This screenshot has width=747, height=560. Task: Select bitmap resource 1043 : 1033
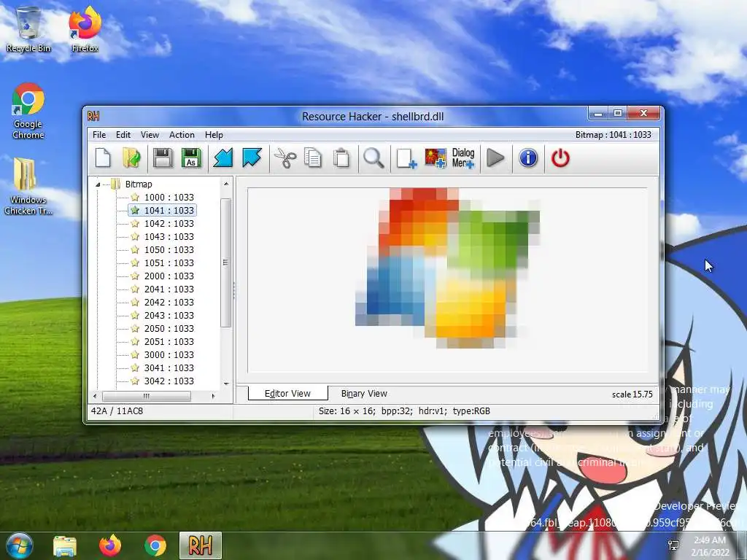169,237
